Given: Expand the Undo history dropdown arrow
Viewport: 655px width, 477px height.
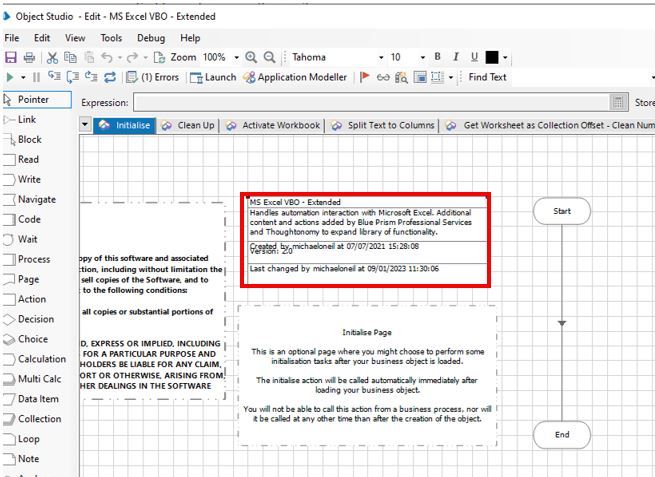Looking at the screenshot, I should pos(119,57).
